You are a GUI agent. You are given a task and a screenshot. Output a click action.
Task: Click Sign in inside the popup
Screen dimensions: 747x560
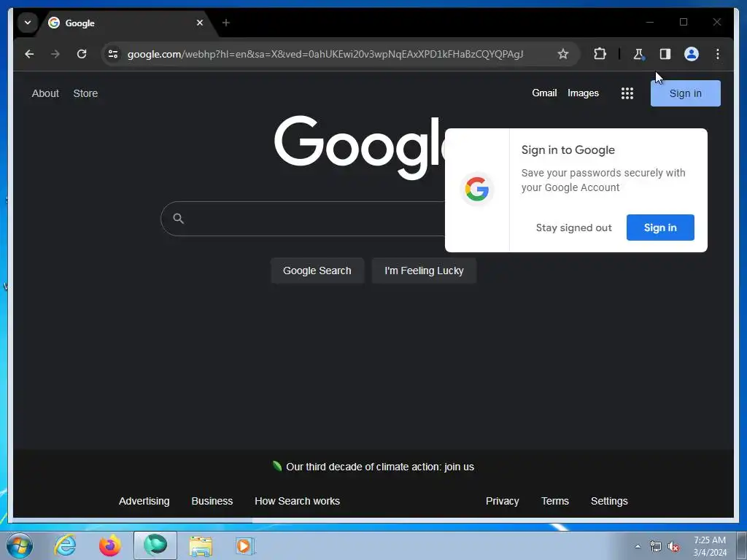click(659, 227)
